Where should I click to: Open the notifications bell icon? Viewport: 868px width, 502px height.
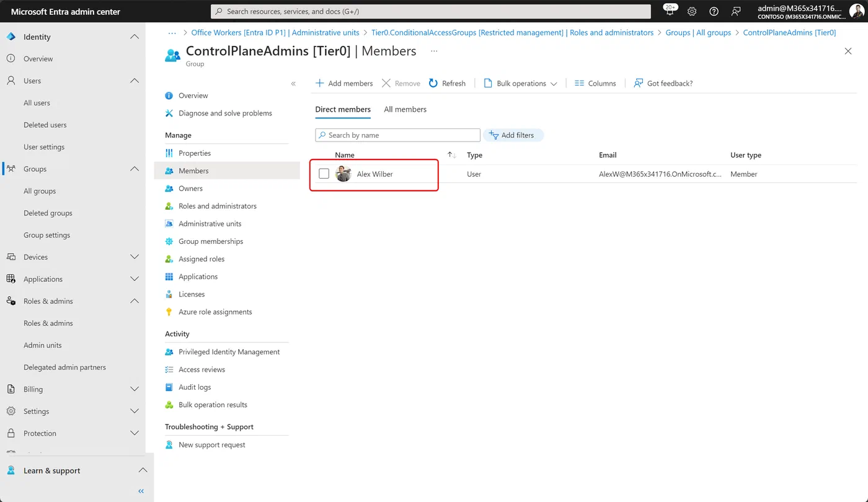click(x=670, y=11)
